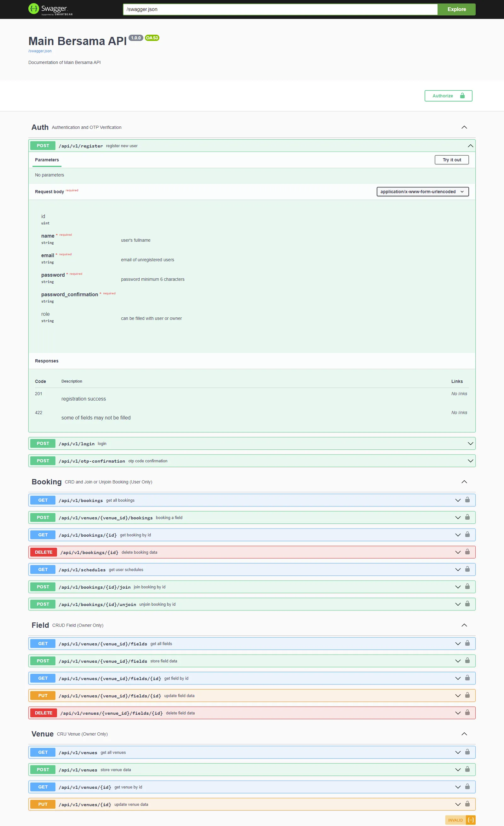The width and height of the screenshot is (504, 826).
Task: Click the Try it out button
Action: click(x=452, y=160)
